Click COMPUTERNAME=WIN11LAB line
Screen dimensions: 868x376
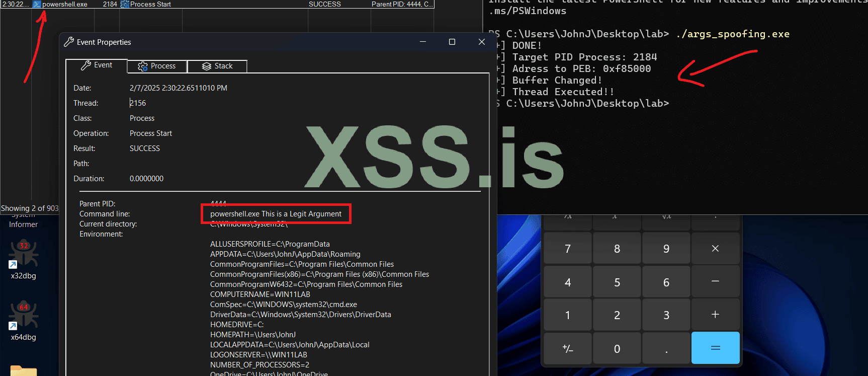(x=260, y=294)
